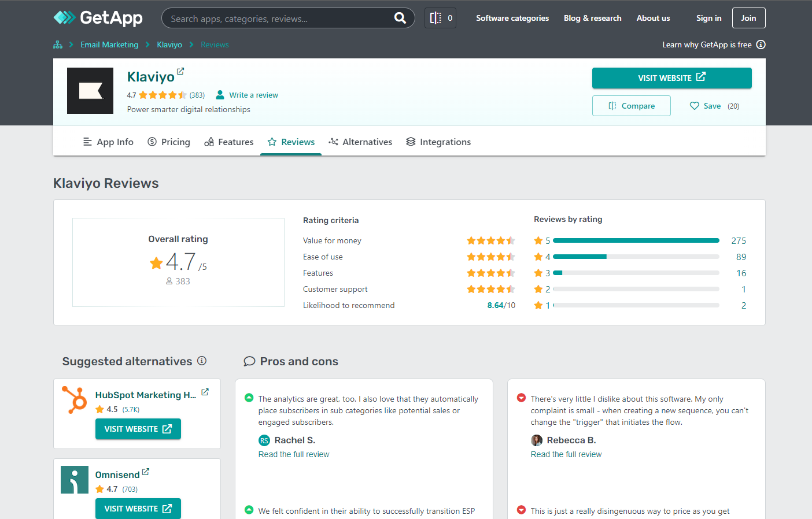Viewport: 812px width, 519px height.
Task: Click the search magnifier icon
Action: (x=400, y=18)
